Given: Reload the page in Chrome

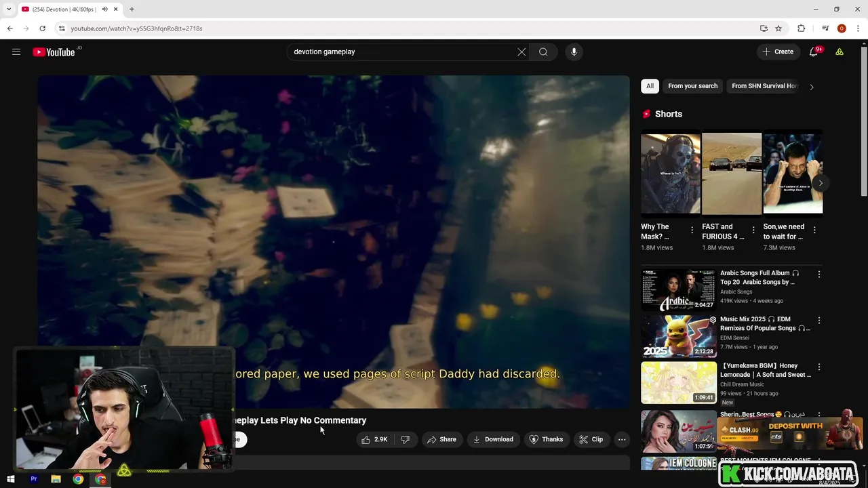Looking at the screenshot, I should coord(42,28).
